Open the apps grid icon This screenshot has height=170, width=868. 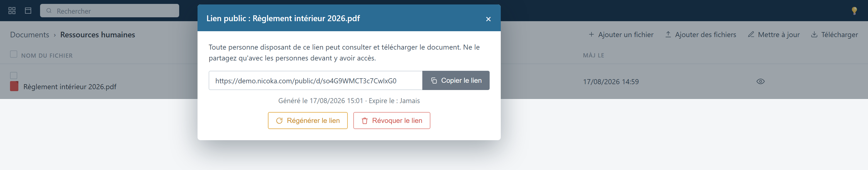tap(12, 11)
